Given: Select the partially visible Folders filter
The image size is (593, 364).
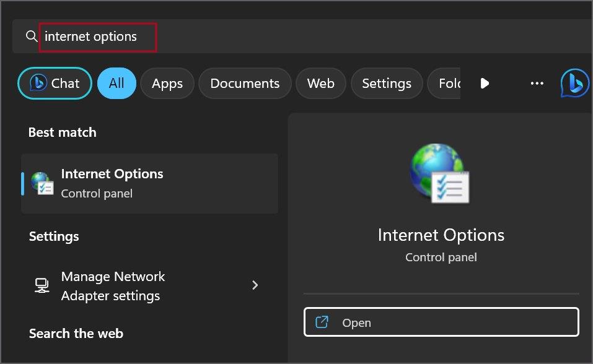Looking at the screenshot, I should pos(444,83).
